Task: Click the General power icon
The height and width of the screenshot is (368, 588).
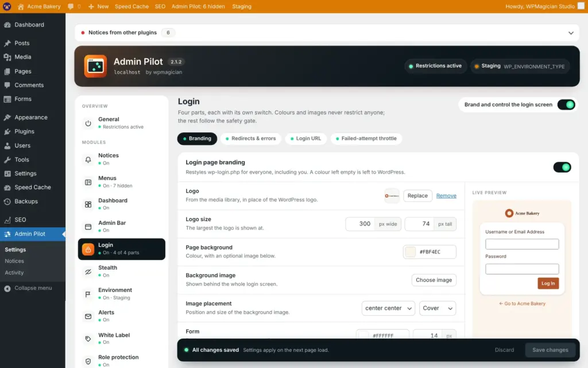Action: coord(88,123)
